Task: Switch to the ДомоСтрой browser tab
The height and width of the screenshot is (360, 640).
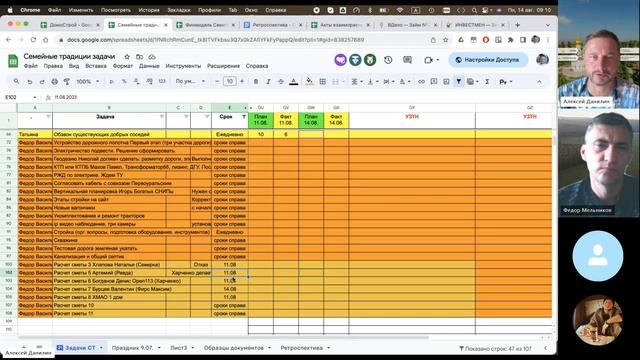Action: pos(70,25)
